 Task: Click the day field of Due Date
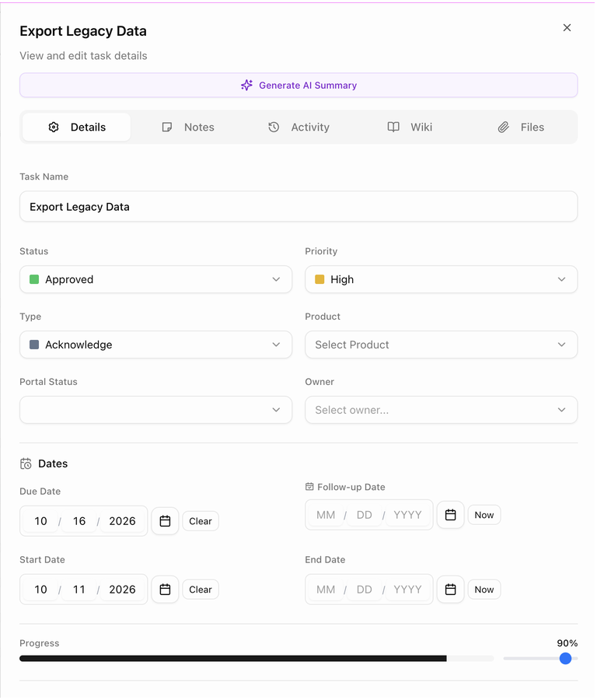click(x=79, y=521)
